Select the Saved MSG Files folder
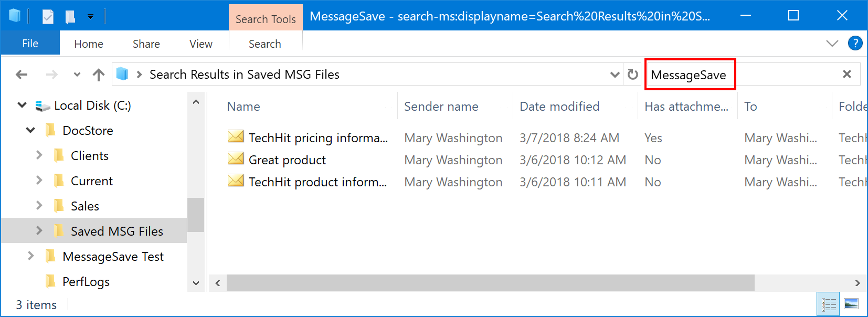 117,231
